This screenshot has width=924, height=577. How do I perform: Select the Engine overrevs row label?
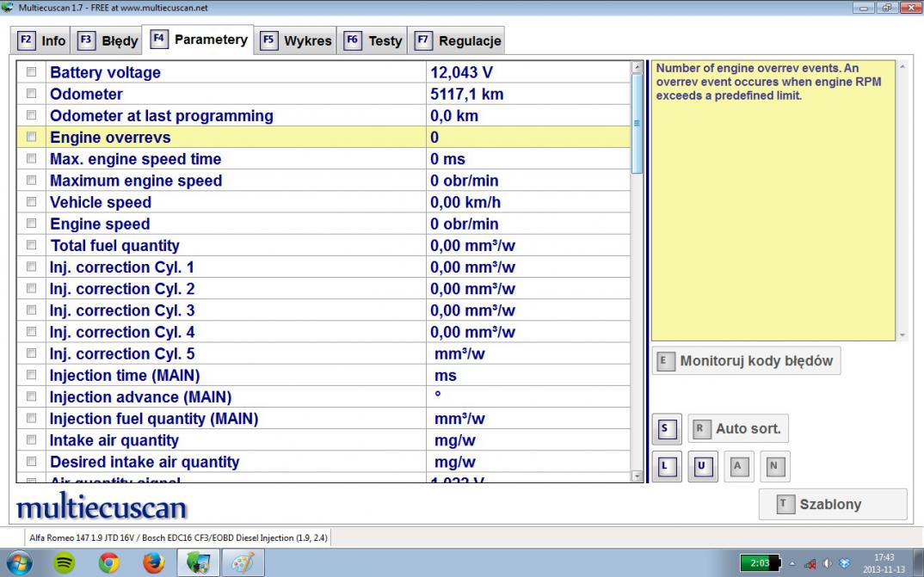coord(110,138)
